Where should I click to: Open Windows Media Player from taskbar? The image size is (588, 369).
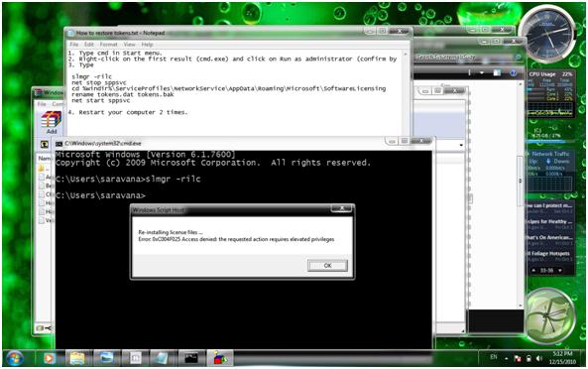50,358
